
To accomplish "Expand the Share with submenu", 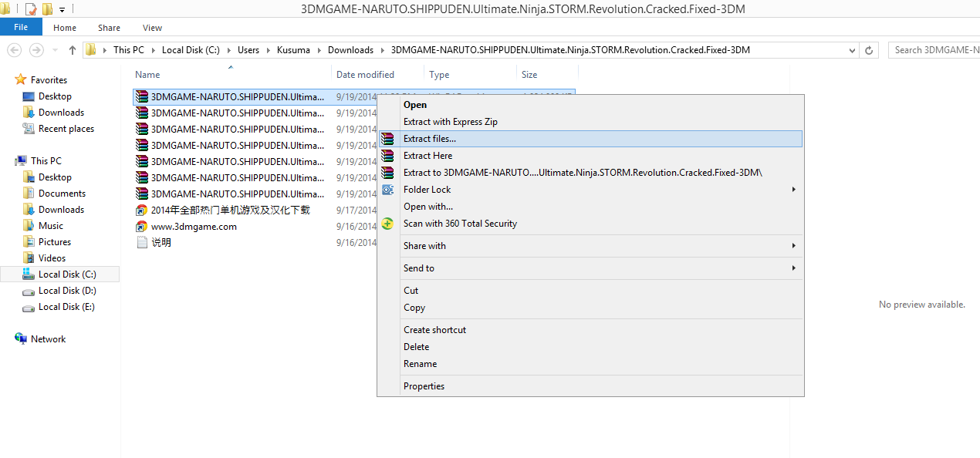I will click(x=794, y=246).
